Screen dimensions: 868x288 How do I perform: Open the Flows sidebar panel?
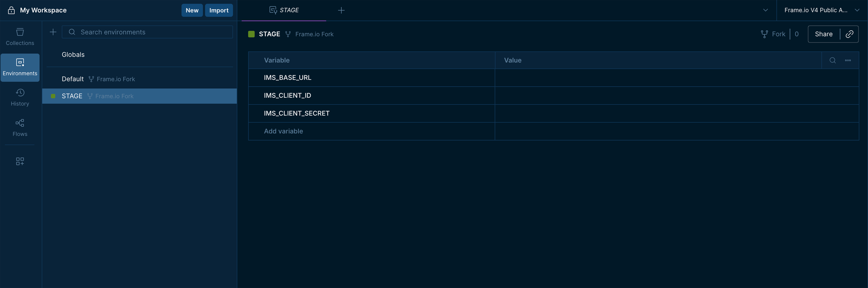coord(20,128)
